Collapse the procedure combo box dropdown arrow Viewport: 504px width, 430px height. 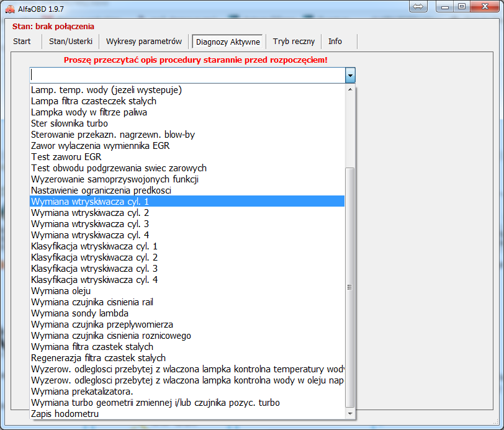pyautogui.click(x=350, y=76)
